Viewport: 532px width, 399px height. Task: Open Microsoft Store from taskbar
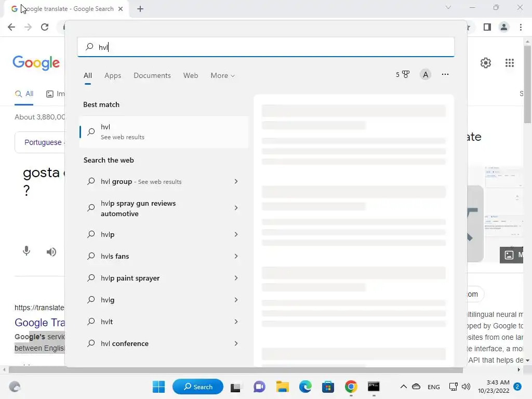[328, 387]
